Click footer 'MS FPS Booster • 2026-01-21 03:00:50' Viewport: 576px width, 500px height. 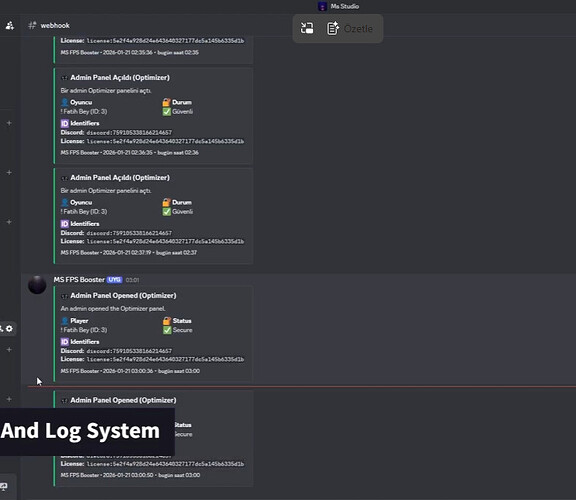(x=107, y=475)
